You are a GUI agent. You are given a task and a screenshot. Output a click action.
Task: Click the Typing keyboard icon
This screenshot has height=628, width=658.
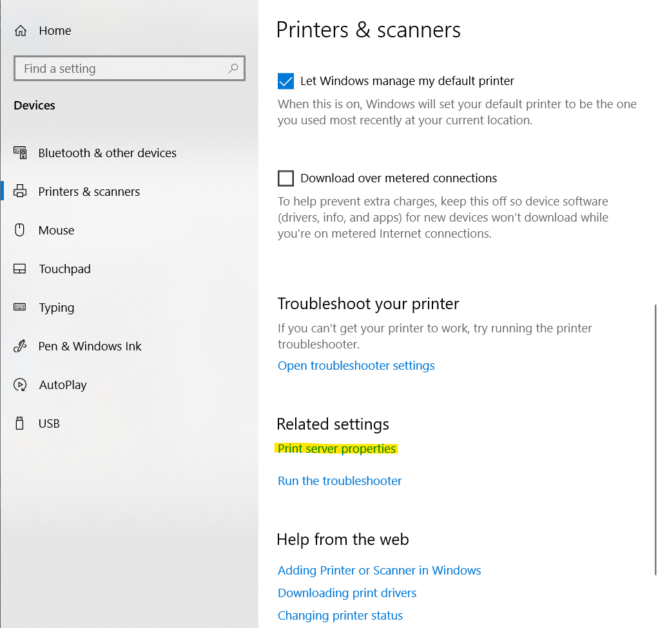(20, 307)
